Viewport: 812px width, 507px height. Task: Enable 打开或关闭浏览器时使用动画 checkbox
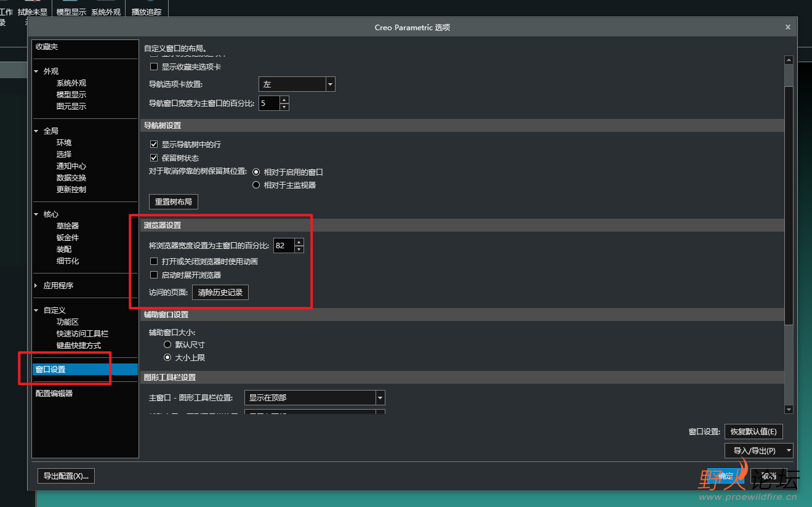(x=154, y=261)
